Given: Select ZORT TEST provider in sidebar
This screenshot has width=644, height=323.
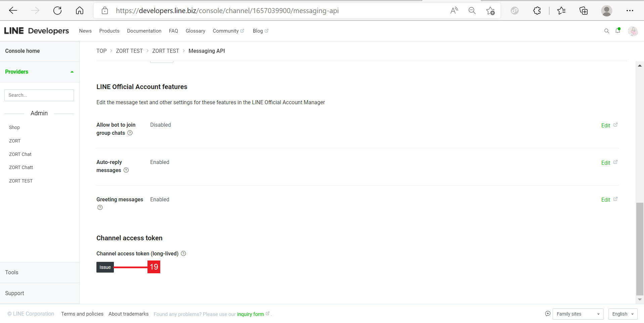Looking at the screenshot, I should 21,181.
